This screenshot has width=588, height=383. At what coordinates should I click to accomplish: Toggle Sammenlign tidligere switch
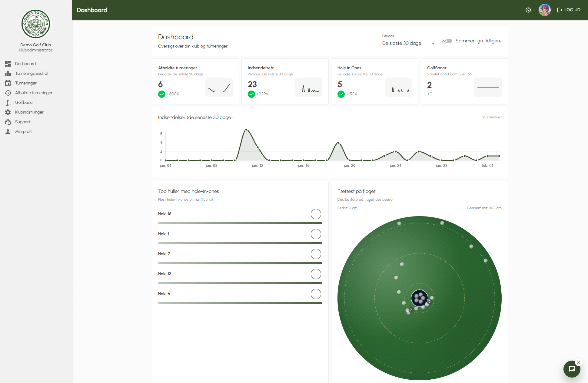447,41
